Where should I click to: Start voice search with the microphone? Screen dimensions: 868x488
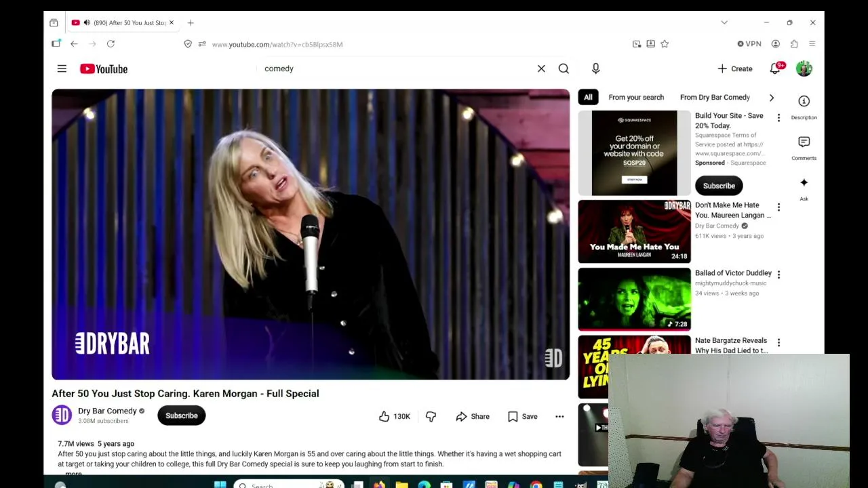pos(595,68)
